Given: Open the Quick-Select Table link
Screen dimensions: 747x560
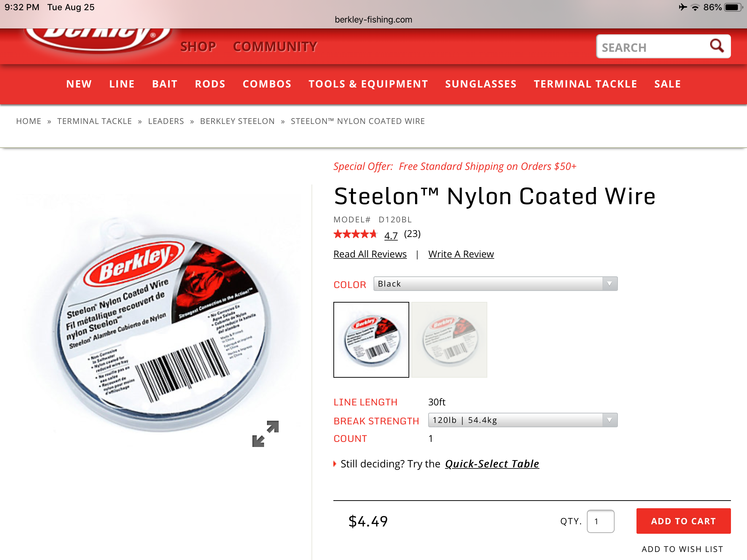Looking at the screenshot, I should point(492,464).
